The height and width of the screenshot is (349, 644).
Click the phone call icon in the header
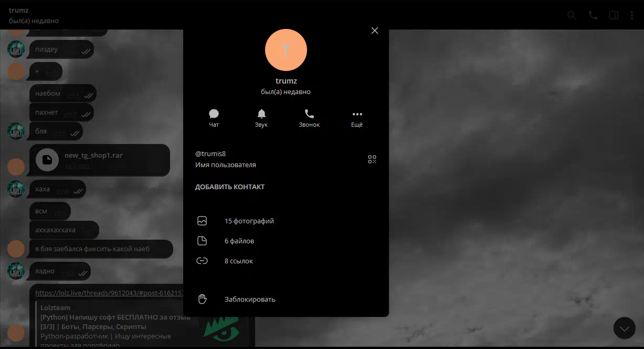click(x=593, y=15)
